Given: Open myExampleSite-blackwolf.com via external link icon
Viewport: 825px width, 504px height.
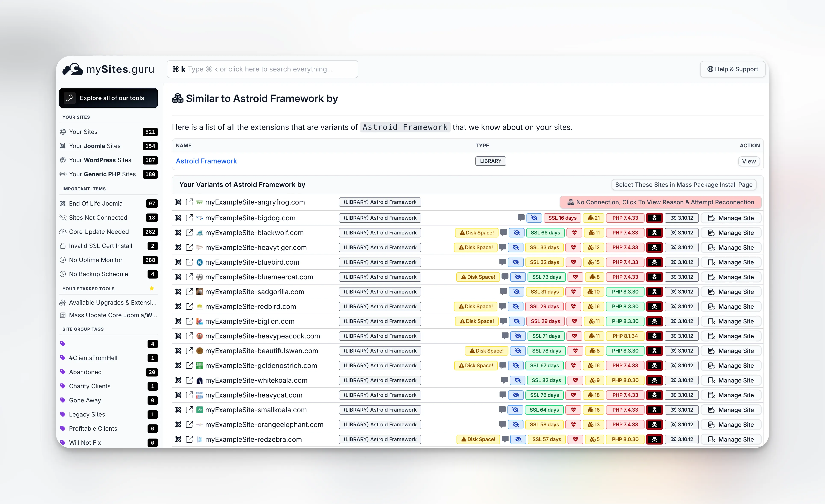Looking at the screenshot, I should pos(189,232).
